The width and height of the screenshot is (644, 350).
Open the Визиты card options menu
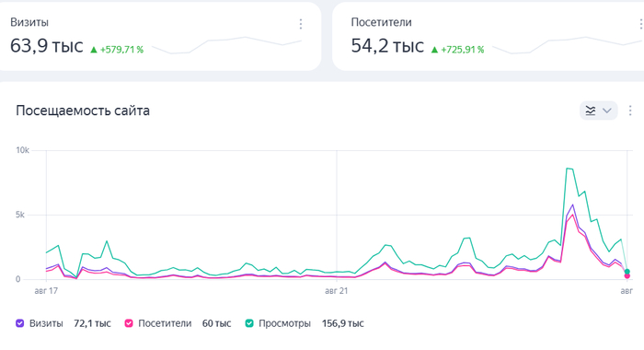301,24
